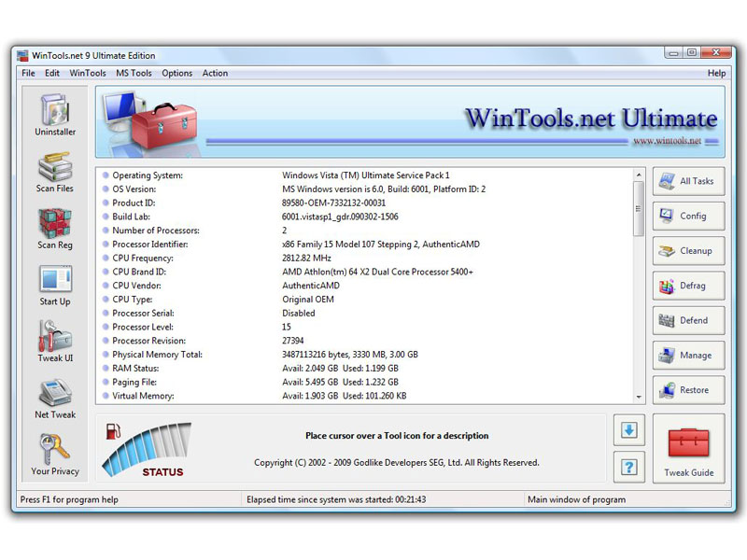Click the All Tasks button
The image size is (747, 560).
688,181
